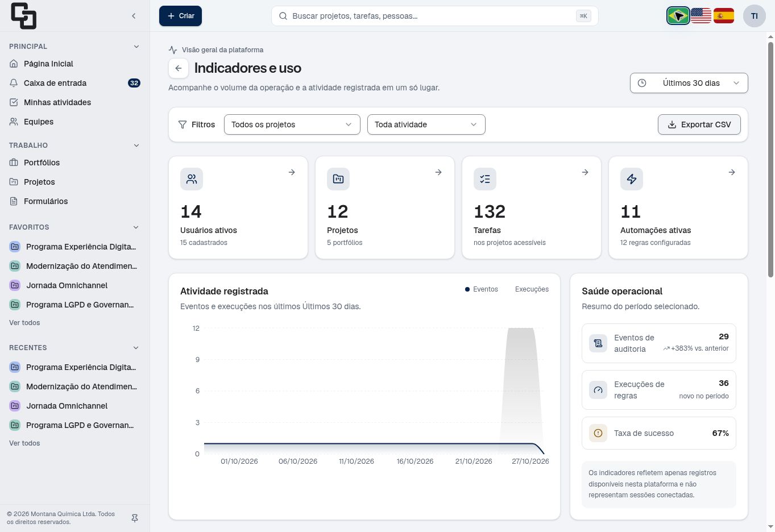
Task: Click Ver todos under Favoritos
Action: [x=24, y=323]
